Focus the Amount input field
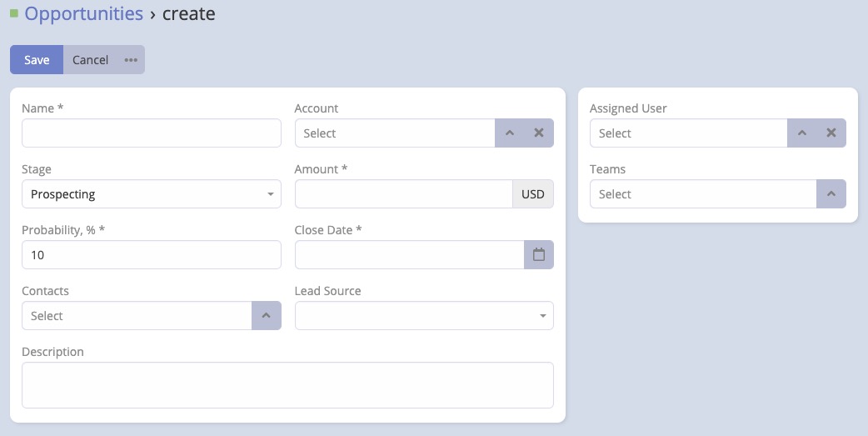Image resolution: width=868 pixels, height=436 pixels. pos(403,194)
